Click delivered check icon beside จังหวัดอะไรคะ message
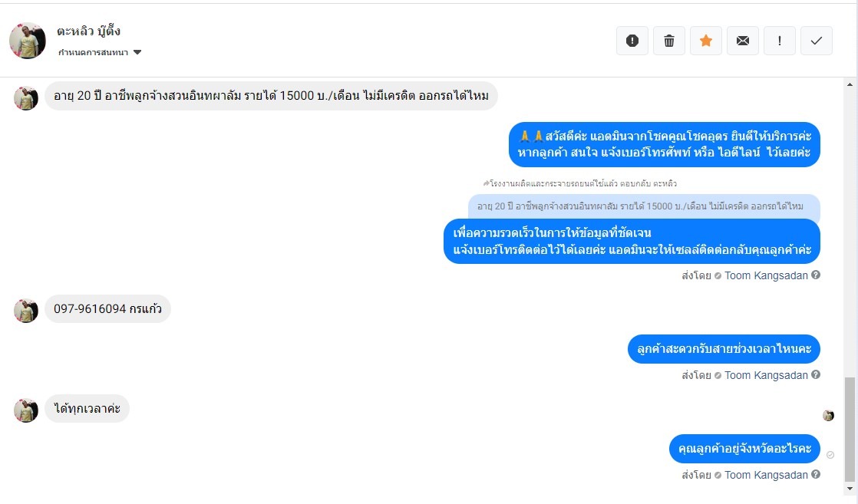858x504 pixels. 830,456
